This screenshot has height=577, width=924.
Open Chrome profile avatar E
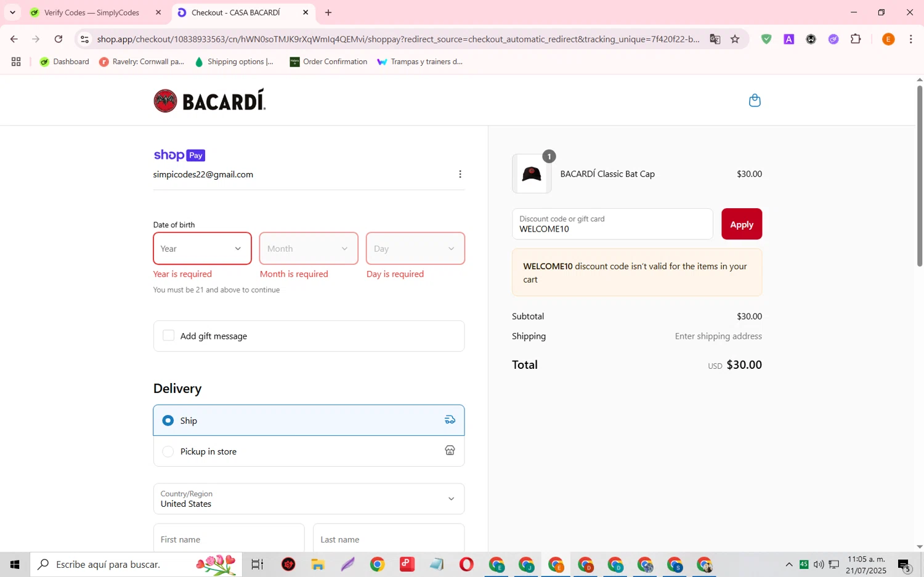888,39
